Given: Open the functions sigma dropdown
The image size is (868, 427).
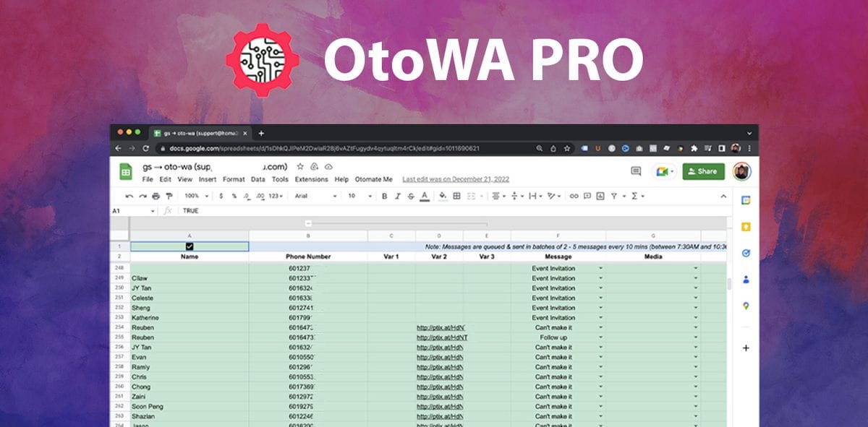Looking at the screenshot, I should (637, 196).
